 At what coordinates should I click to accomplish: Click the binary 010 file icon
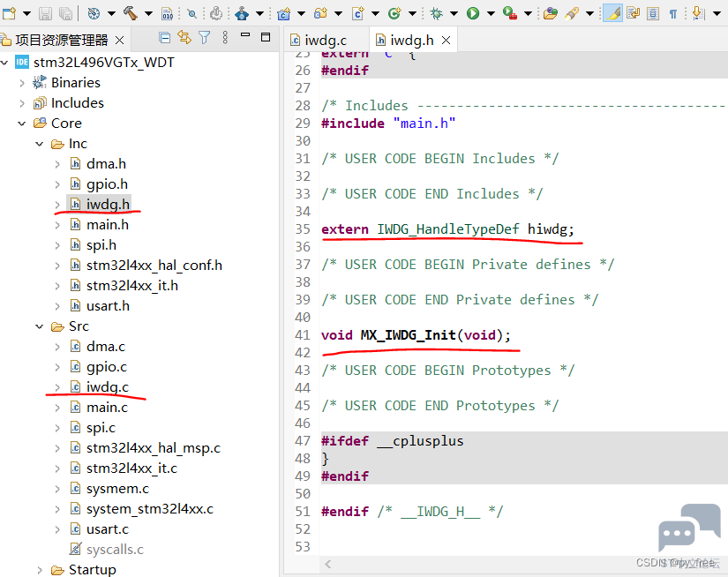(x=167, y=14)
